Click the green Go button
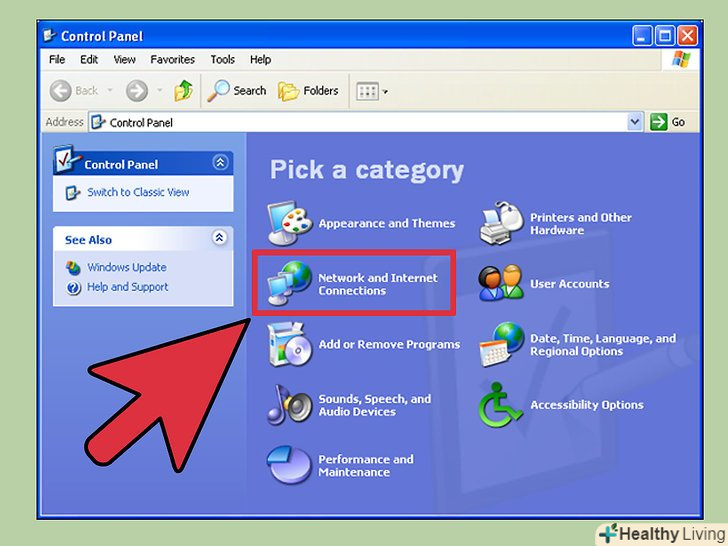The width and height of the screenshot is (728, 546). [668, 122]
